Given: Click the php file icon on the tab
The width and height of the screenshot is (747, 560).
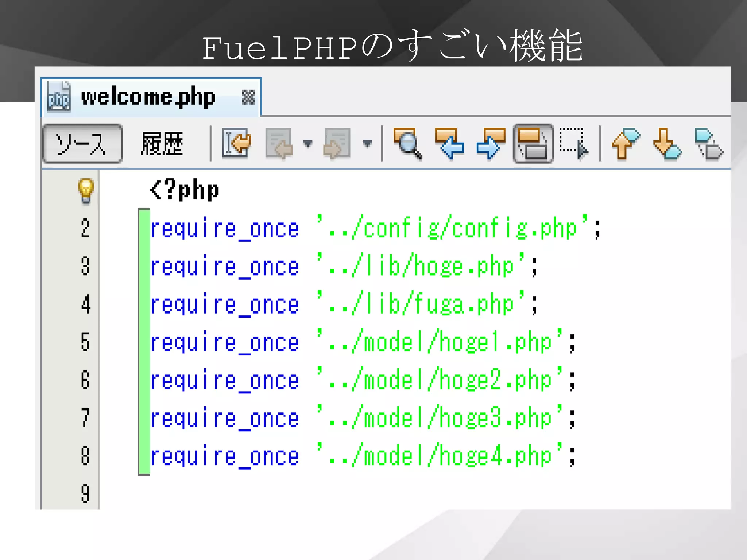Looking at the screenshot, I should tap(58, 97).
